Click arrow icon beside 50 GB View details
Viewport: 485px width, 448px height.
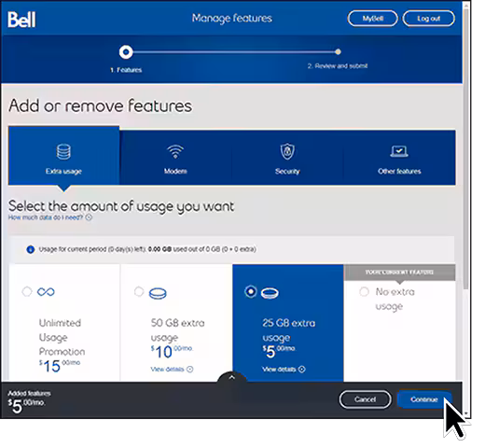click(x=190, y=369)
